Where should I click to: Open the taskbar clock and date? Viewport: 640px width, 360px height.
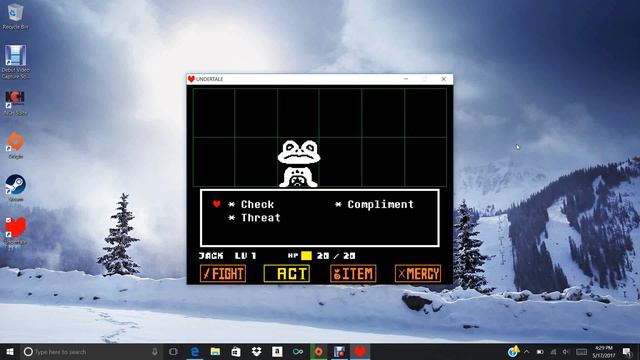[604, 351]
